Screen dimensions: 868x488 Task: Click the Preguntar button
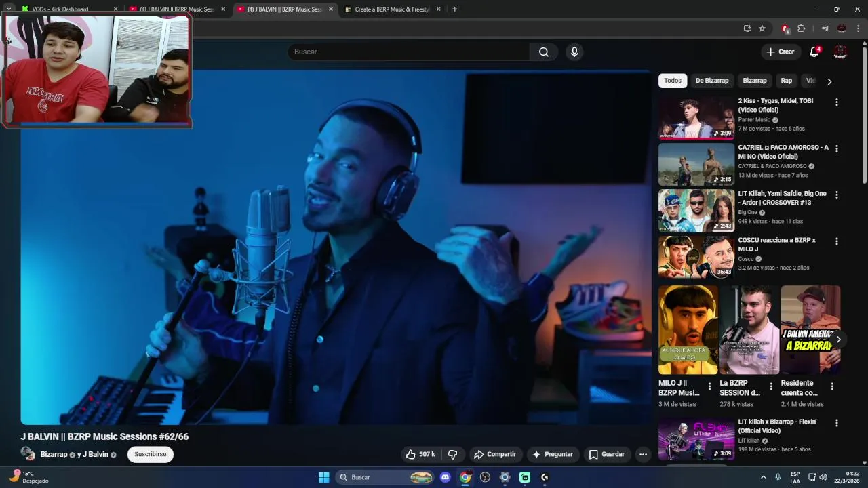coord(553,454)
